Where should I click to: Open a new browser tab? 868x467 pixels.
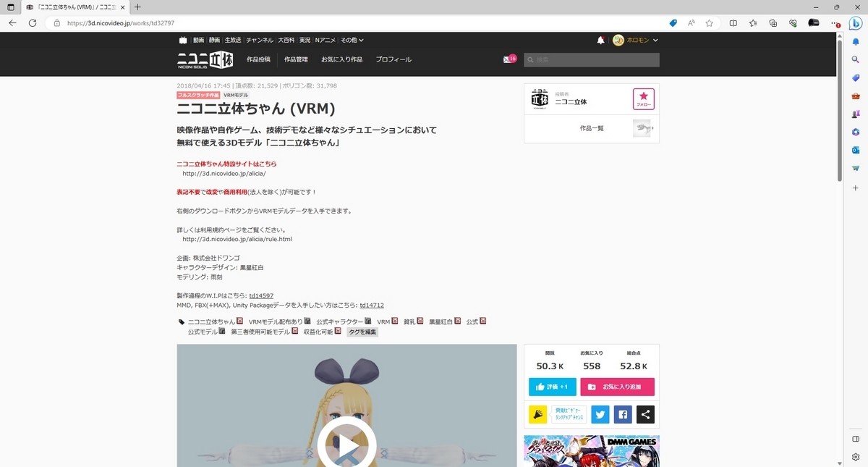tap(137, 7)
